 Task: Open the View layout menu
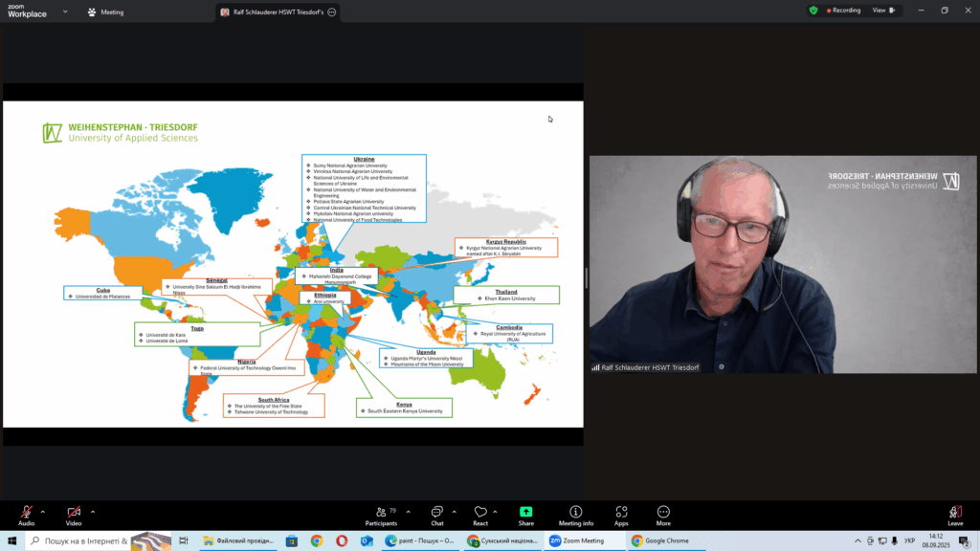tap(883, 11)
